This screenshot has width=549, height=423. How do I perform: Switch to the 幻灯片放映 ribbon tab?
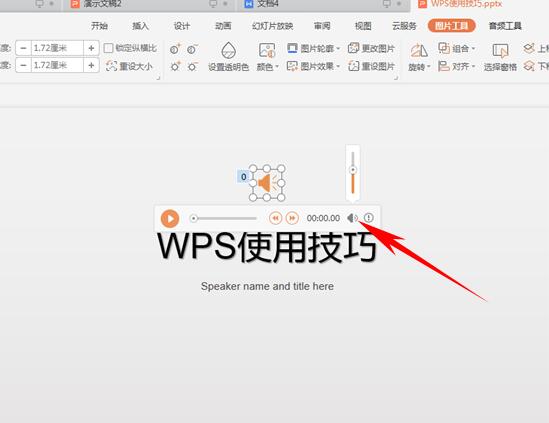coord(272,26)
